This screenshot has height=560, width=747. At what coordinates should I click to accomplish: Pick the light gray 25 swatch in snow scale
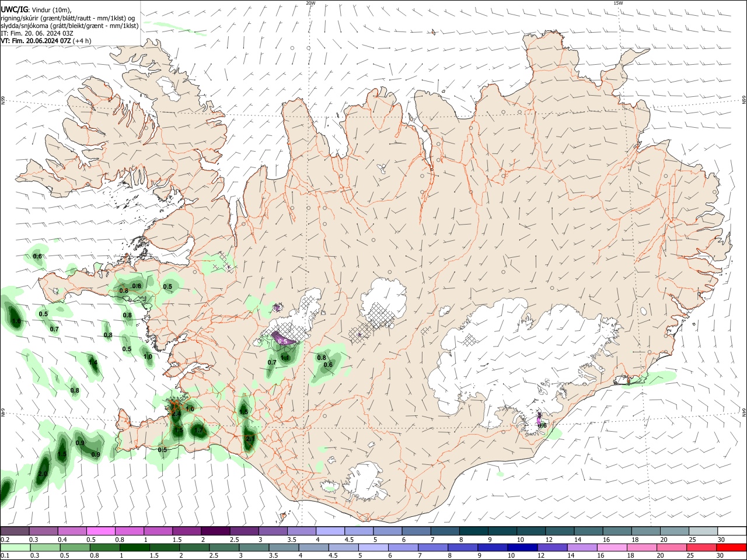703,531
